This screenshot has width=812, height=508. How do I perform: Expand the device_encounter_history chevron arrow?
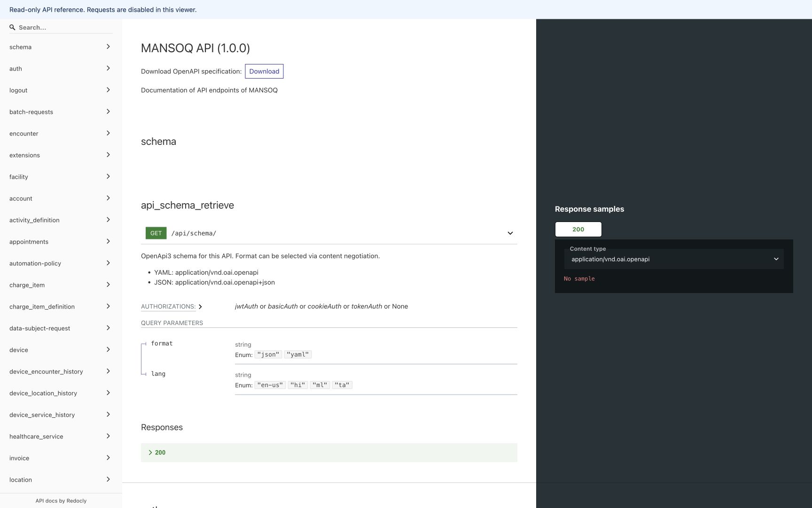pyautogui.click(x=108, y=371)
